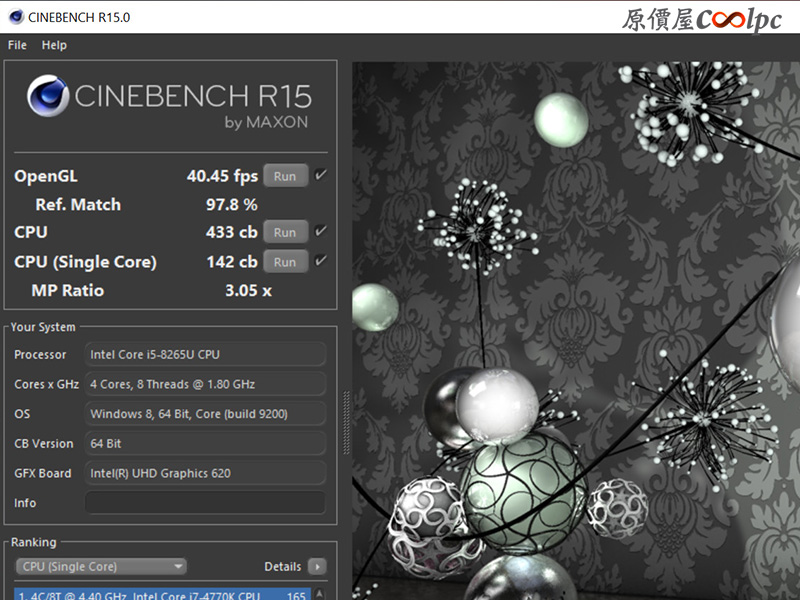Click the panel splitter handle beside the render view

[x=346, y=422]
